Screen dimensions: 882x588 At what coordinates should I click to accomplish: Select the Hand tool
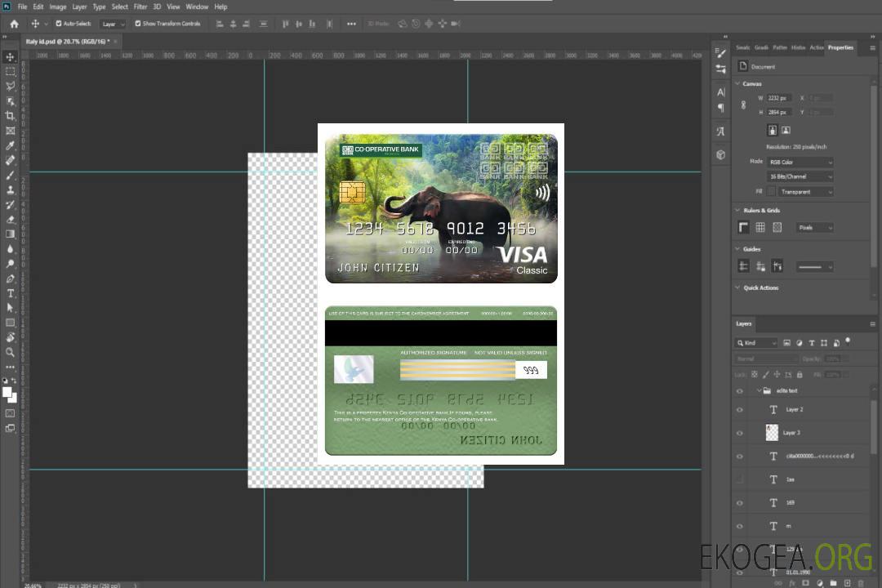pyautogui.click(x=10, y=337)
